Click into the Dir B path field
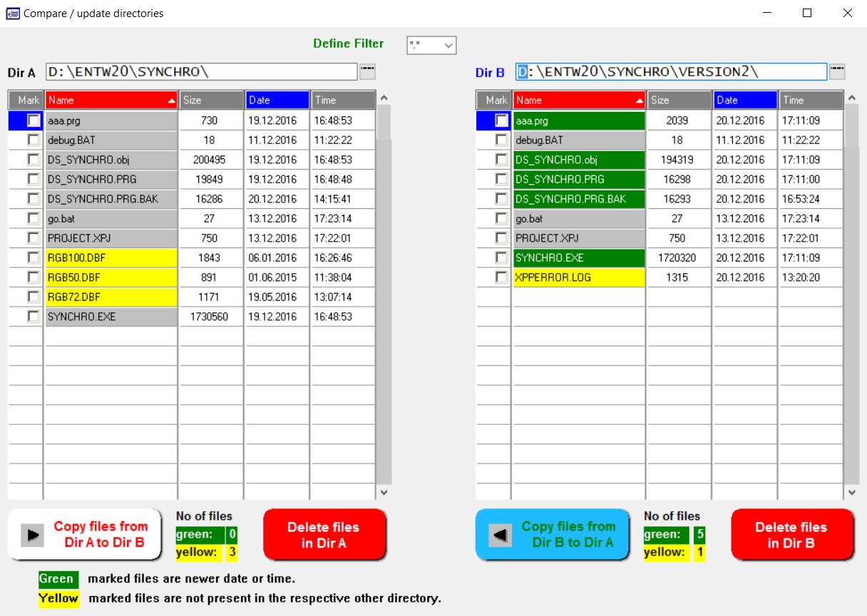867x616 pixels. (670, 71)
